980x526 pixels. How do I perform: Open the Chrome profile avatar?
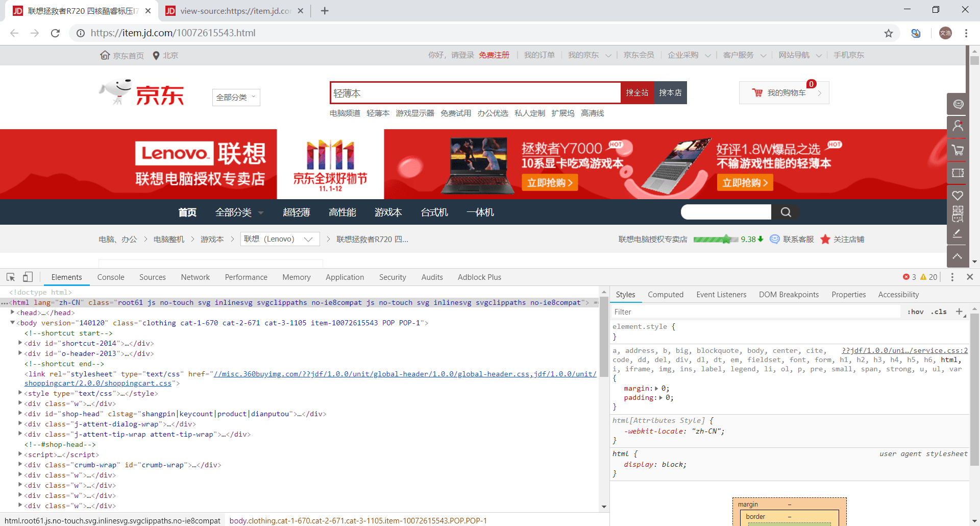tap(945, 33)
